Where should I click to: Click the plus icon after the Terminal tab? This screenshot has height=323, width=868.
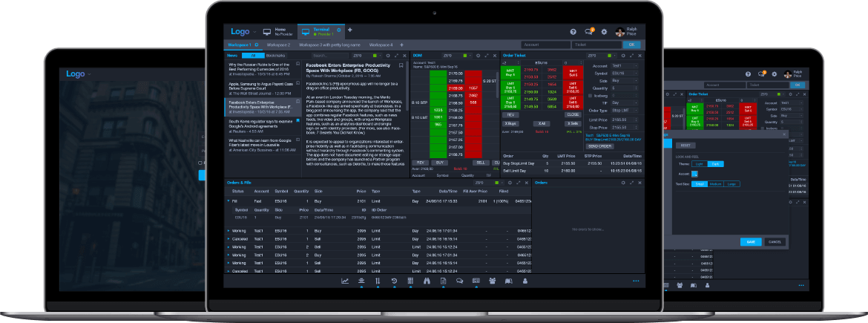pos(350,30)
